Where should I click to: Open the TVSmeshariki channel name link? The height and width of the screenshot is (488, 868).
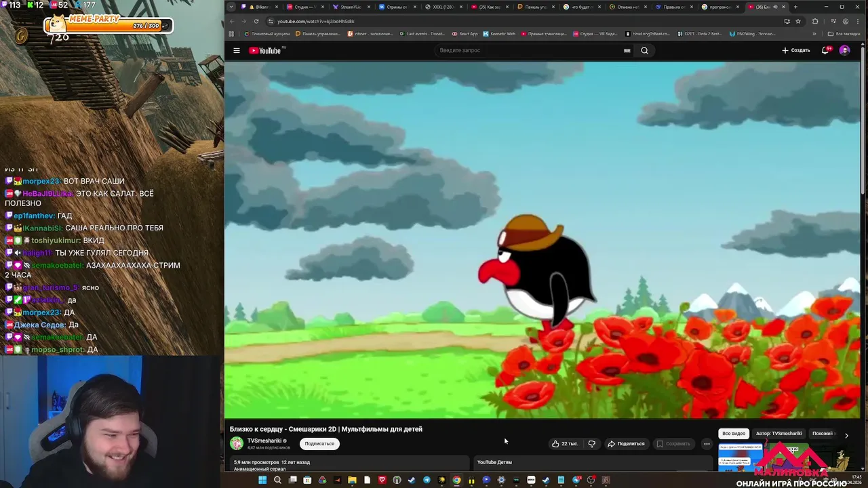click(264, 441)
